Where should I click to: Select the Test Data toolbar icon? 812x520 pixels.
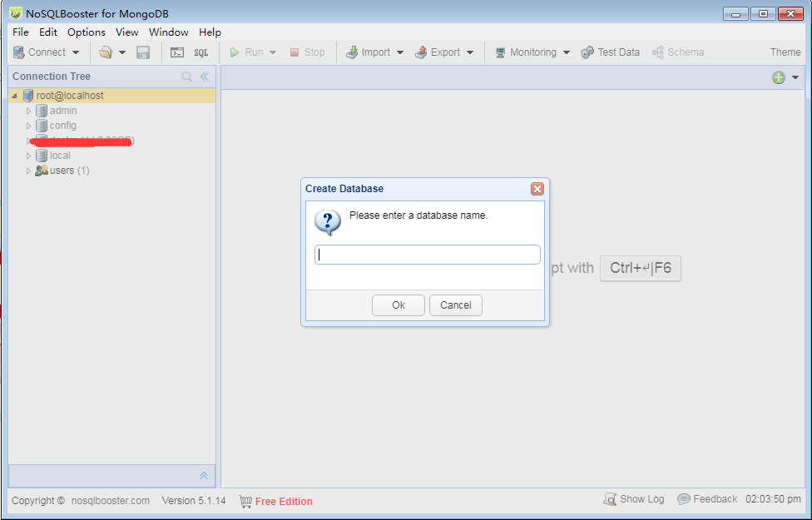click(610, 52)
